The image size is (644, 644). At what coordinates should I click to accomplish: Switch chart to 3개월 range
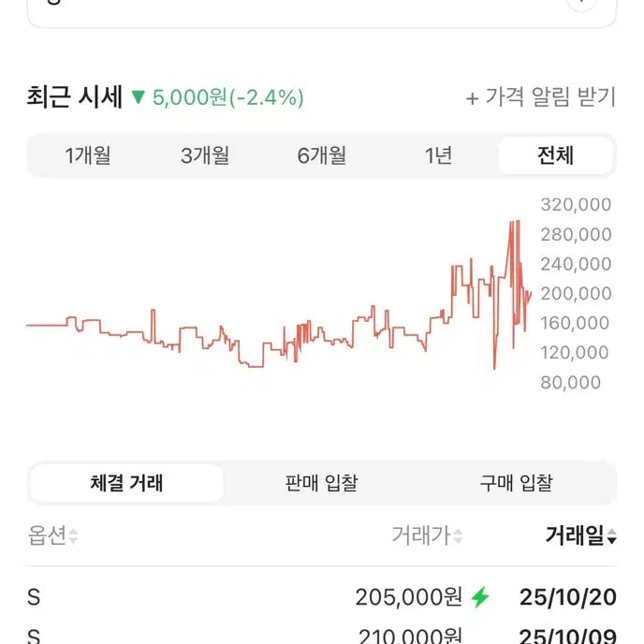pyautogui.click(x=205, y=155)
